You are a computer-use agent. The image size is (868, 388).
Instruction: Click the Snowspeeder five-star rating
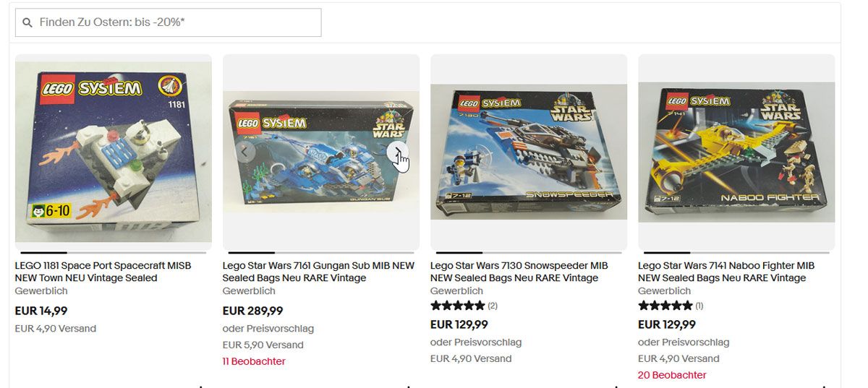point(457,306)
